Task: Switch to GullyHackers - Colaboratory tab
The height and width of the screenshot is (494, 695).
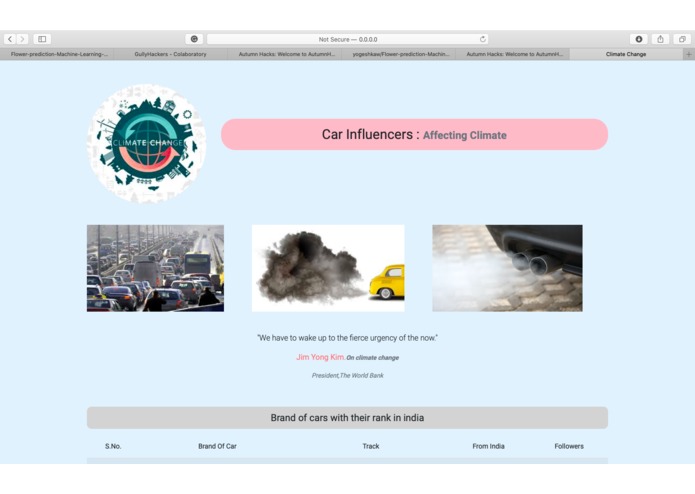Action: [171, 54]
